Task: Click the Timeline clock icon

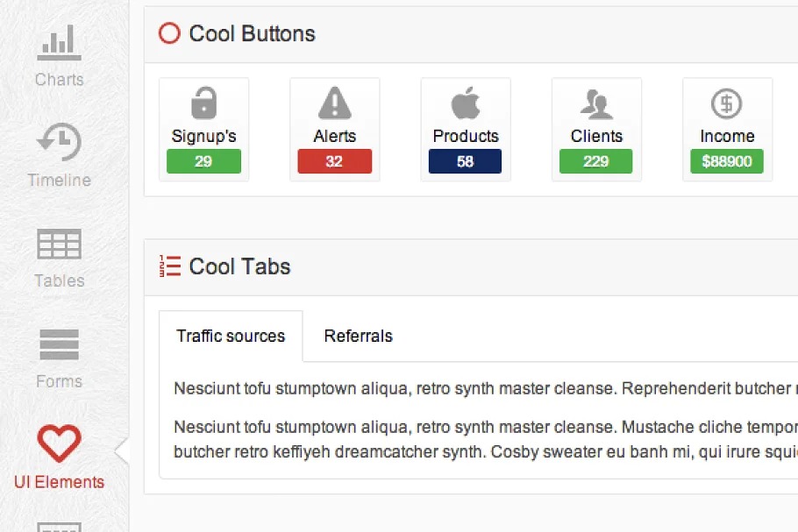Action: coord(59,143)
